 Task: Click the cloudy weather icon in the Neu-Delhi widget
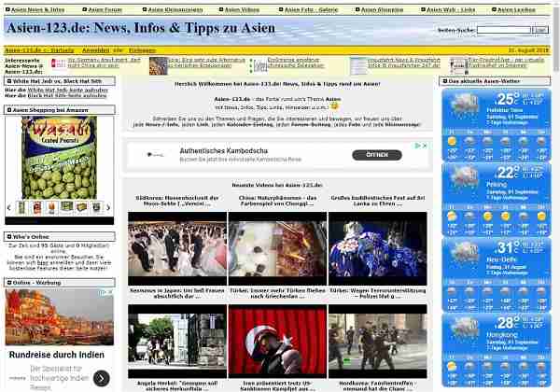point(464,252)
